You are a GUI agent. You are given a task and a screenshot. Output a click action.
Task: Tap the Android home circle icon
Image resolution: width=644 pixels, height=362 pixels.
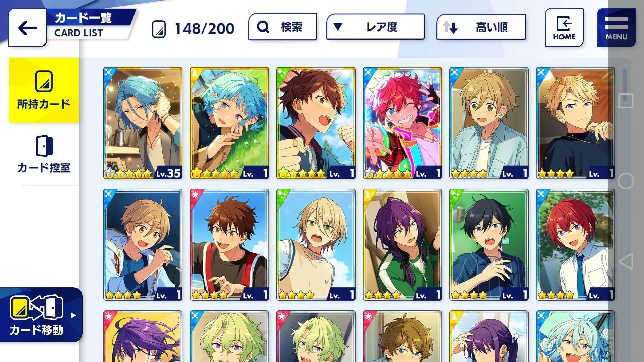coord(626,181)
